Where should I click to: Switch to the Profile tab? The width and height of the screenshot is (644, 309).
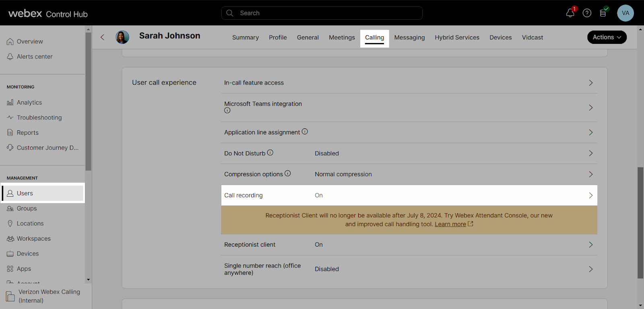278,37
